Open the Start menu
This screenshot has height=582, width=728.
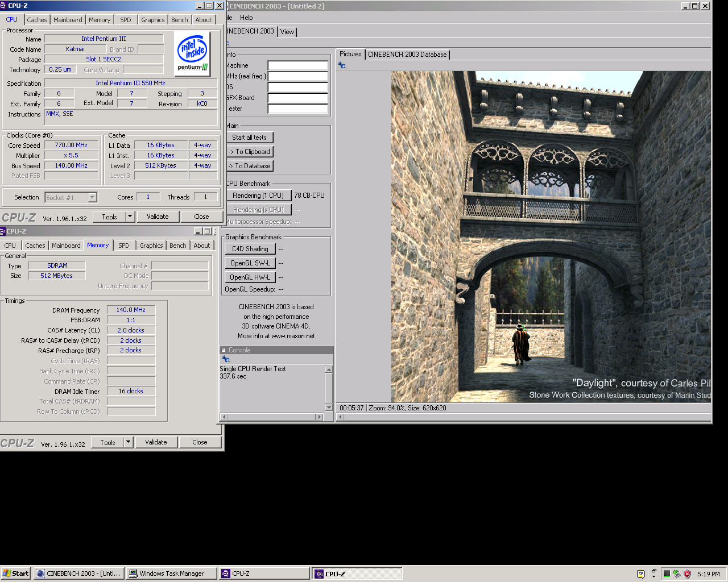tap(16, 573)
